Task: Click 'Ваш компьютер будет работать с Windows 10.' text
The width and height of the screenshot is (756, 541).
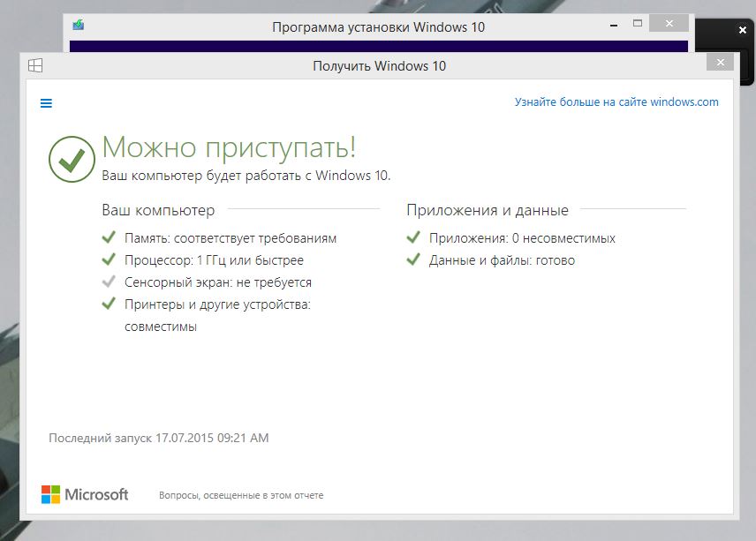Action: 246,176
